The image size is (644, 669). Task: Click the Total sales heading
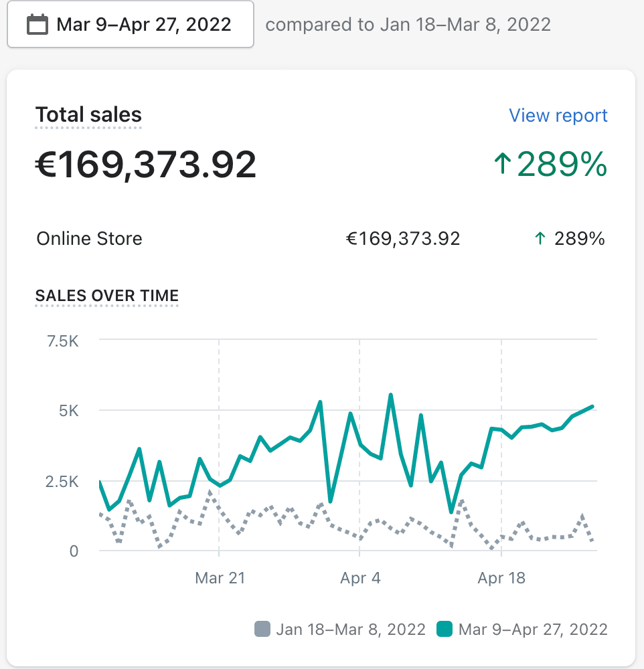coord(88,114)
